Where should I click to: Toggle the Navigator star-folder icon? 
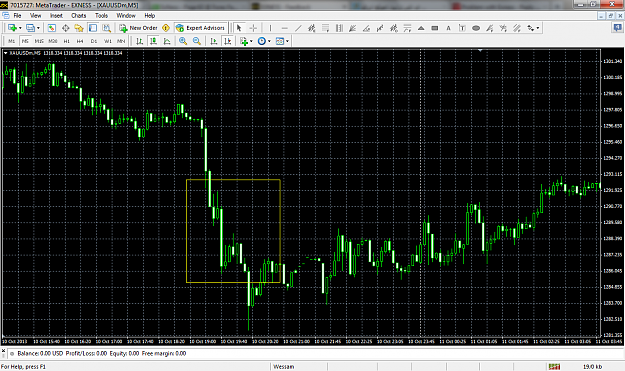(x=79, y=28)
